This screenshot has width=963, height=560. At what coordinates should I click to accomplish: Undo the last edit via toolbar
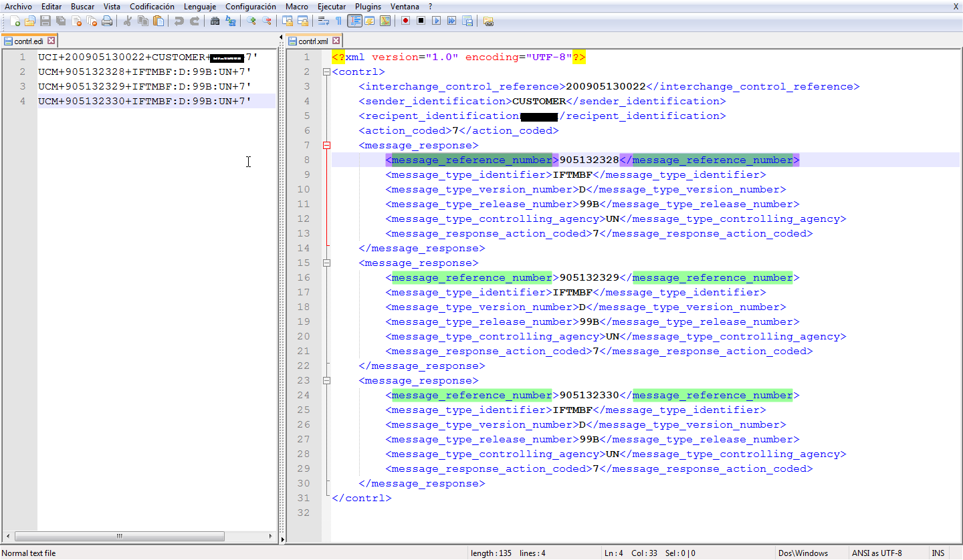click(179, 21)
